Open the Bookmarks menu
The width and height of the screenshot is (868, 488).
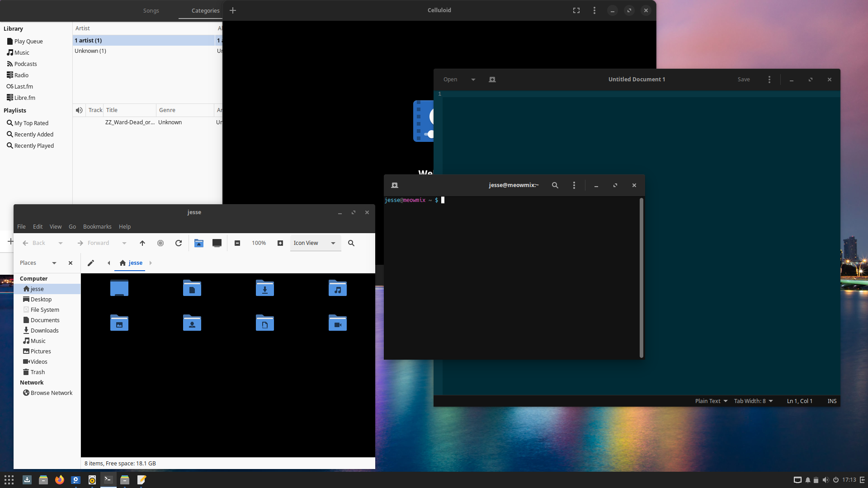point(97,227)
